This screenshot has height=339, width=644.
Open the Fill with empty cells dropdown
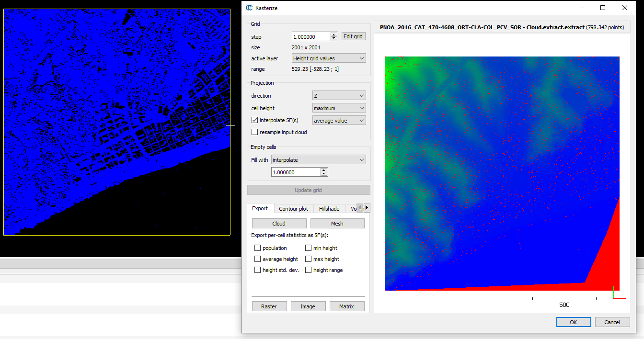[x=318, y=160]
